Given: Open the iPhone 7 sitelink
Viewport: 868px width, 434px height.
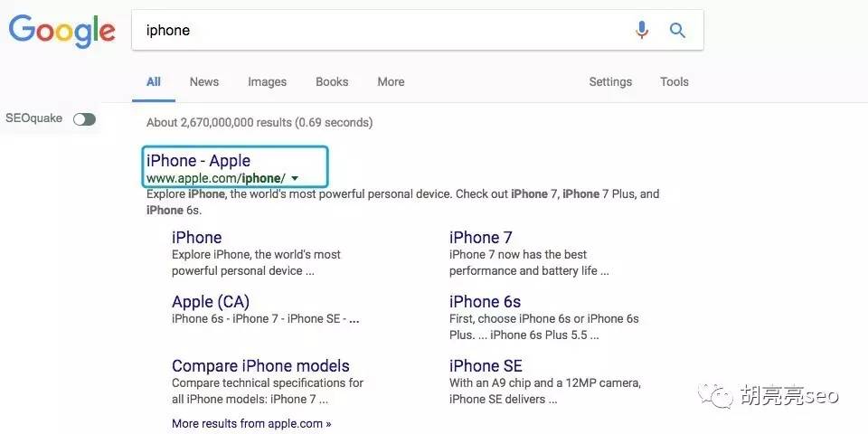Looking at the screenshot, I should [x=480, y=238].
